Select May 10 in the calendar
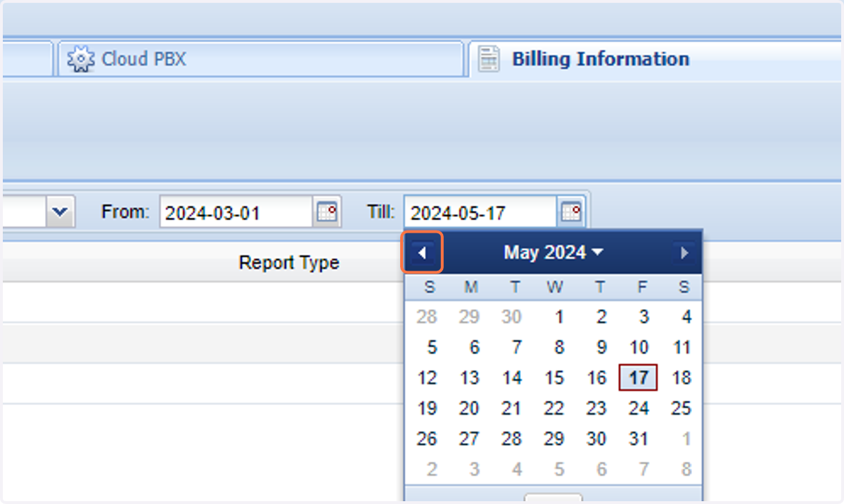The image size is (844, 504). coord(639,347)
